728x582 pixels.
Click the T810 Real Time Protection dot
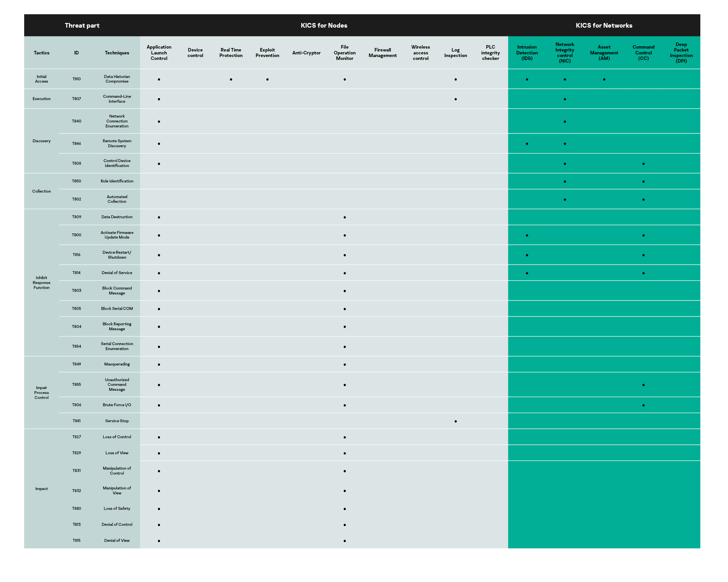point(231,80)
